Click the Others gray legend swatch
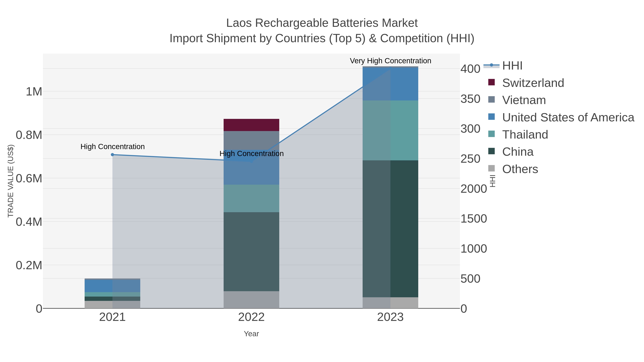The height and width of the screenshot is (362, 644). [492, 168]
